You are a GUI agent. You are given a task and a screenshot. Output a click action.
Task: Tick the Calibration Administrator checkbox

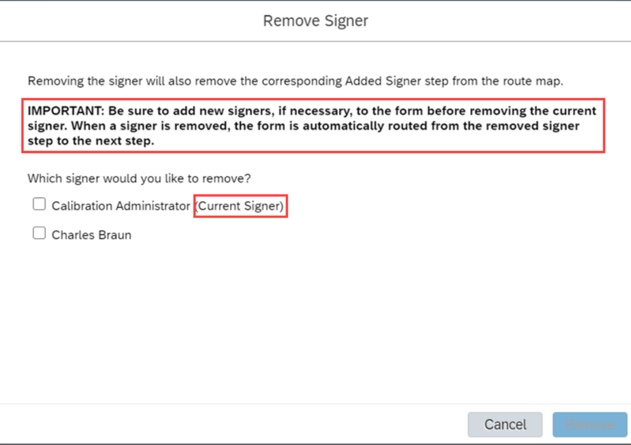click(39, 204)
